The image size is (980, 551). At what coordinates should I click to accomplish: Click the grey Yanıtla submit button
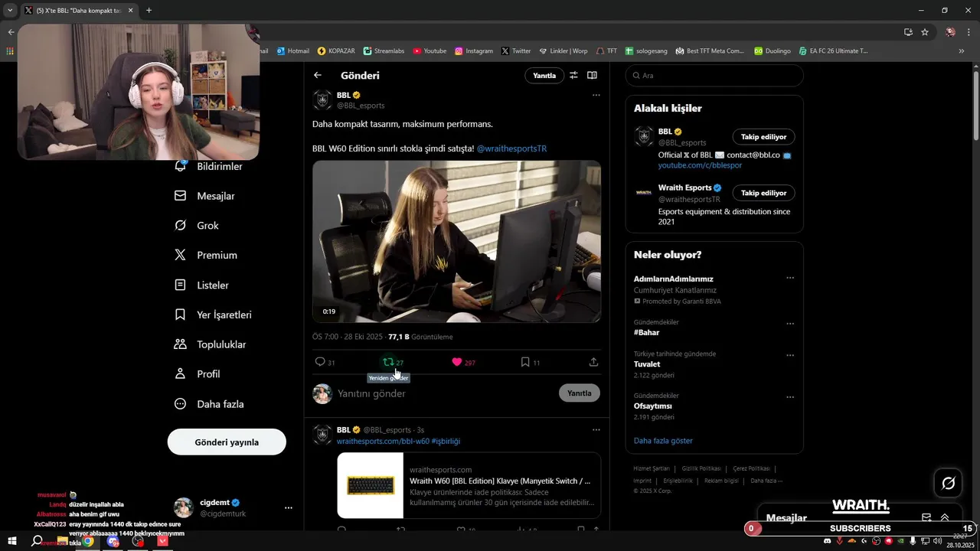(580, 393)
